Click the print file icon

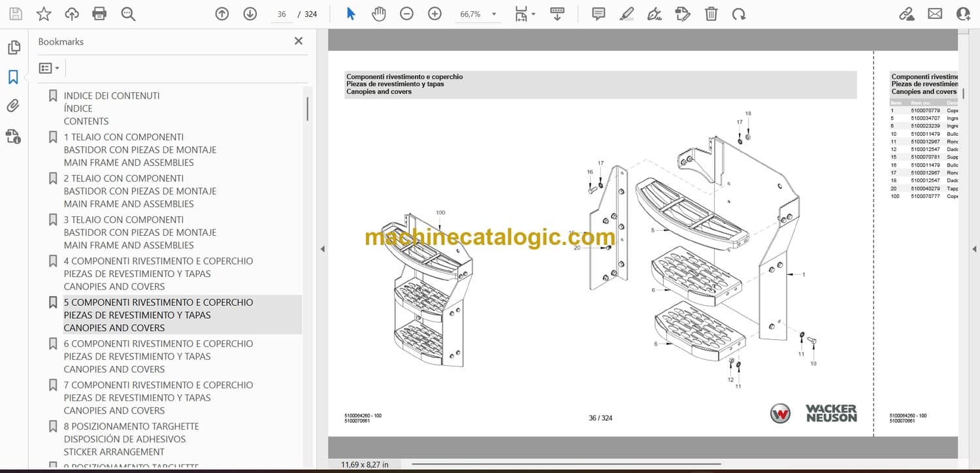99,14
